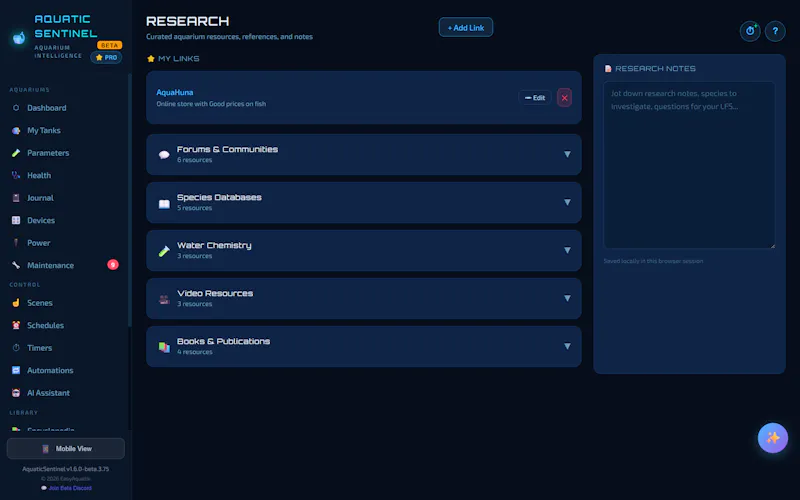
Task: Click "Saved locally in this browser session" text
Action: tap(653, 261)
